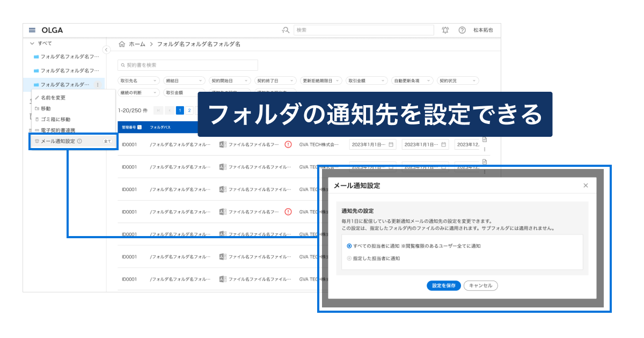Screen dimensions: 644x338
Task: Choose 名前を変更 from the context menu
Action: 53,98
